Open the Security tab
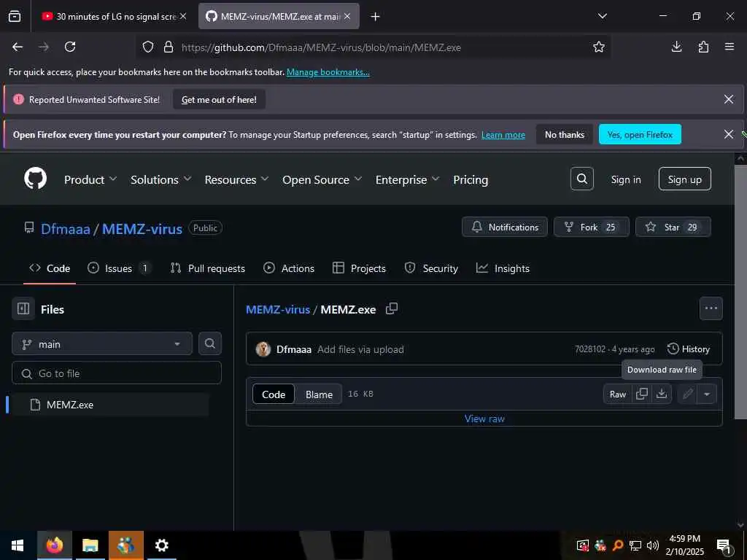The height and width of the screenshot is (560, 747). click(x=431, y=268)
